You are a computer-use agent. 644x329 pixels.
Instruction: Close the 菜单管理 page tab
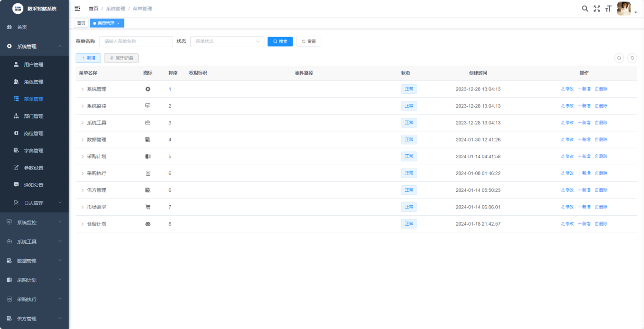click(118, 23)
